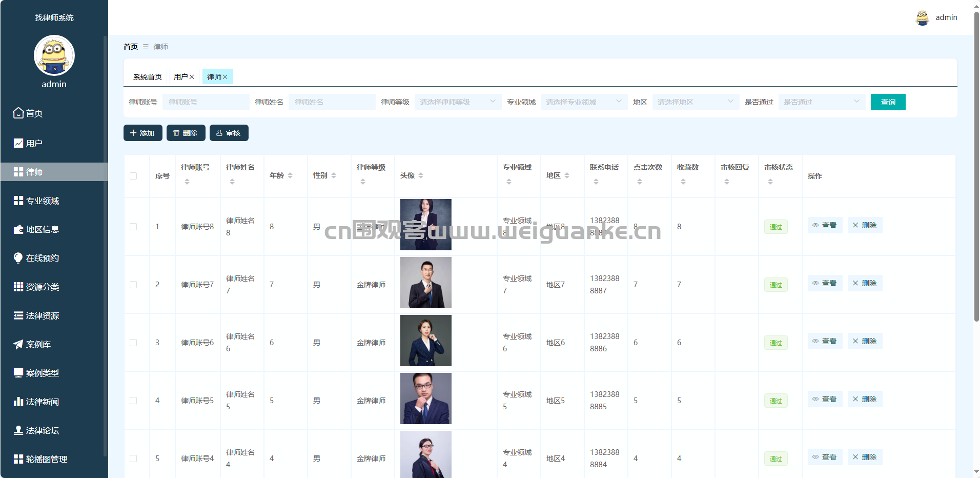The height and width of the screenshot is (478, 980).
Task: Select the checkbox for row 律师账号6
Action: 133,343
